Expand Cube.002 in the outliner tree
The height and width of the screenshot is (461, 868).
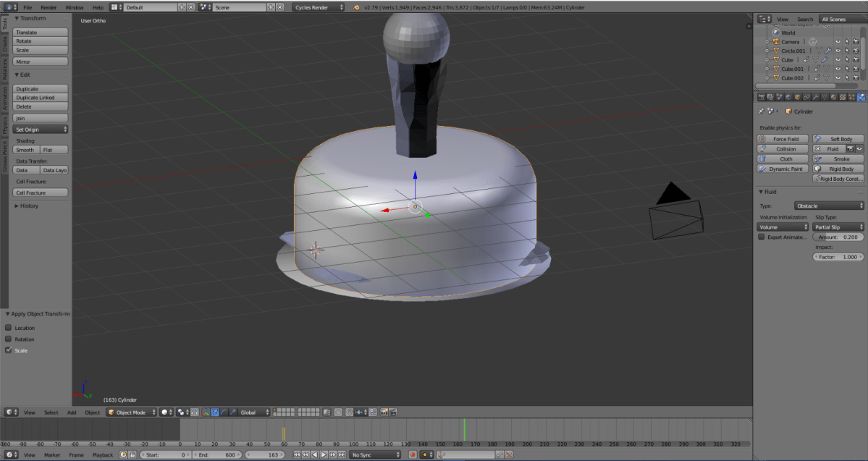coord(767,78)
